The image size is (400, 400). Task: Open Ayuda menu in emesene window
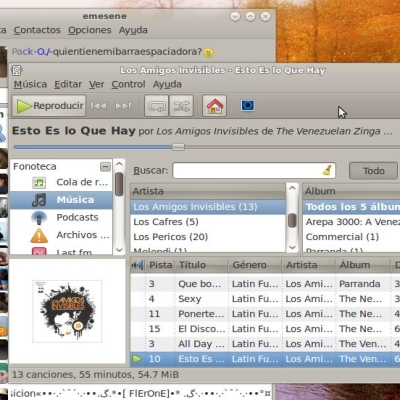click(133, 30)
